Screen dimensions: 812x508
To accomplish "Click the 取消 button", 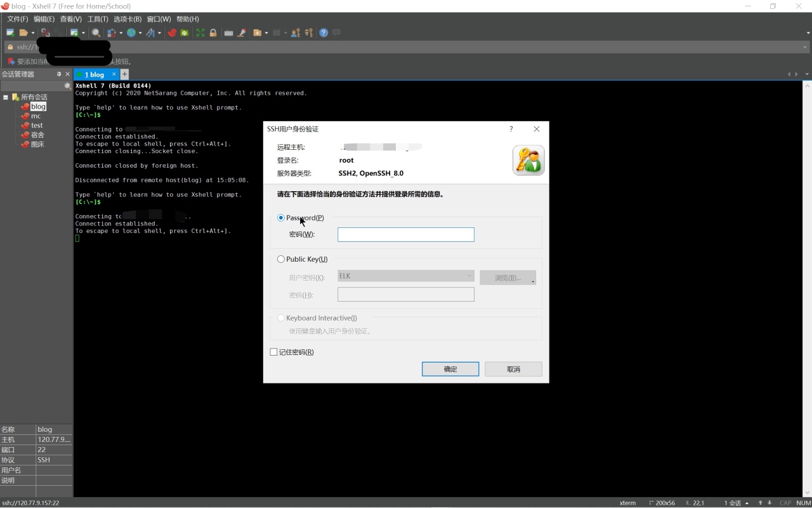I will pos(513,369).
